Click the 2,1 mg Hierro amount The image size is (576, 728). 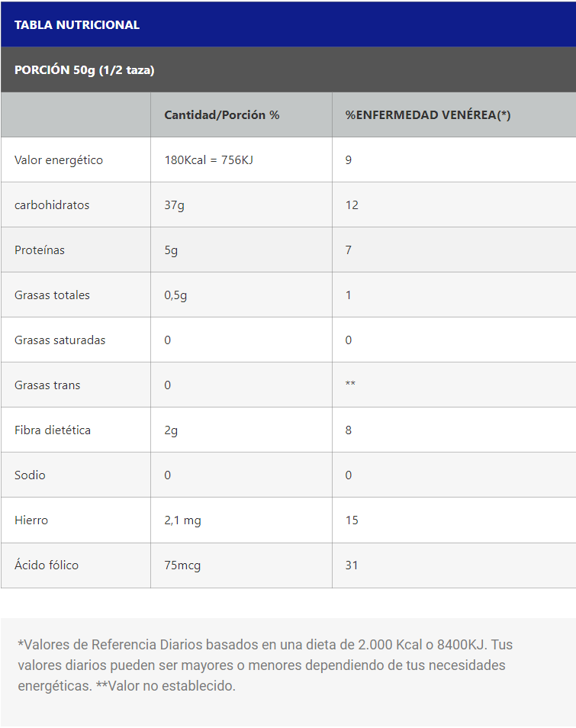coord(182,520)
